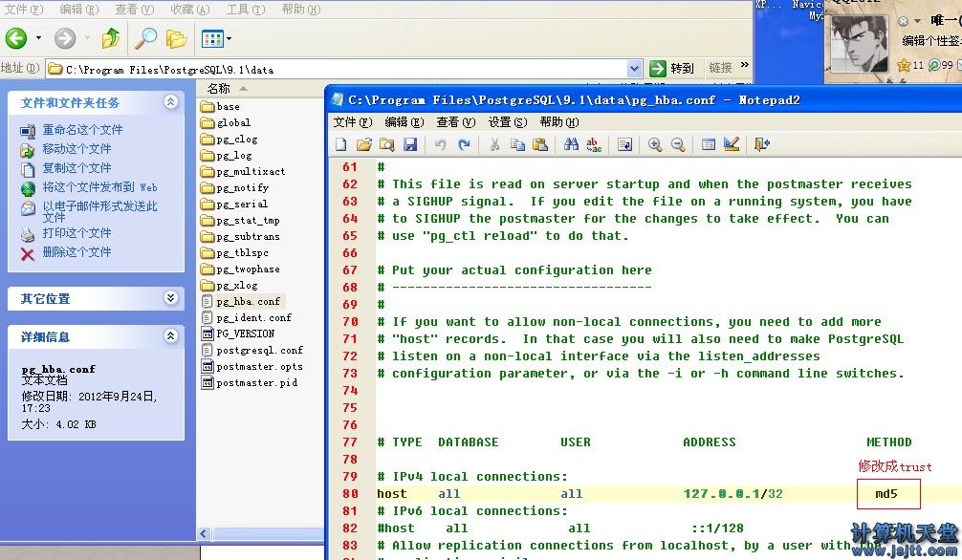Viewport: 962px width, 560px height.
Task: Click the 127.0.0.1/32 address on line 80
Action: click(x=733, y=494)
